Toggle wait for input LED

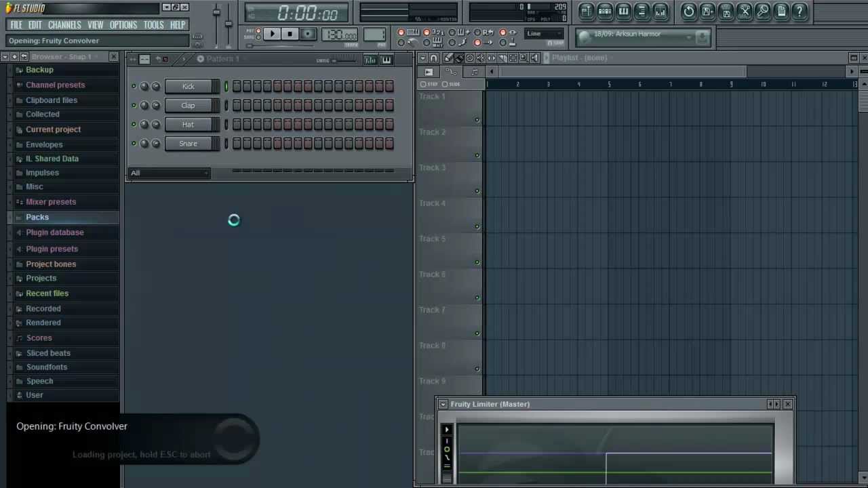click(427, 43)
